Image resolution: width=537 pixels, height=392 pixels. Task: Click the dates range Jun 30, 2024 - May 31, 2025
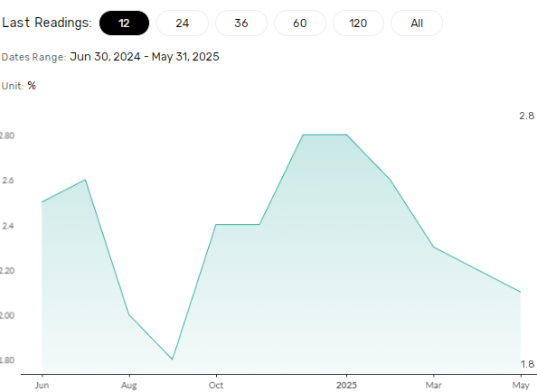tap(144, 56)
